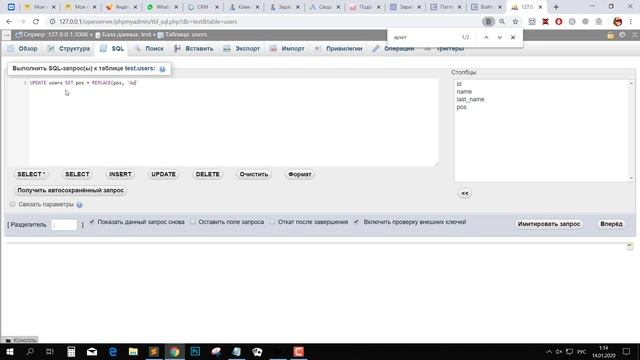This screenshot has width=640, height=360.
Task: Click the DELETE query button
Action: pos(207,174)
